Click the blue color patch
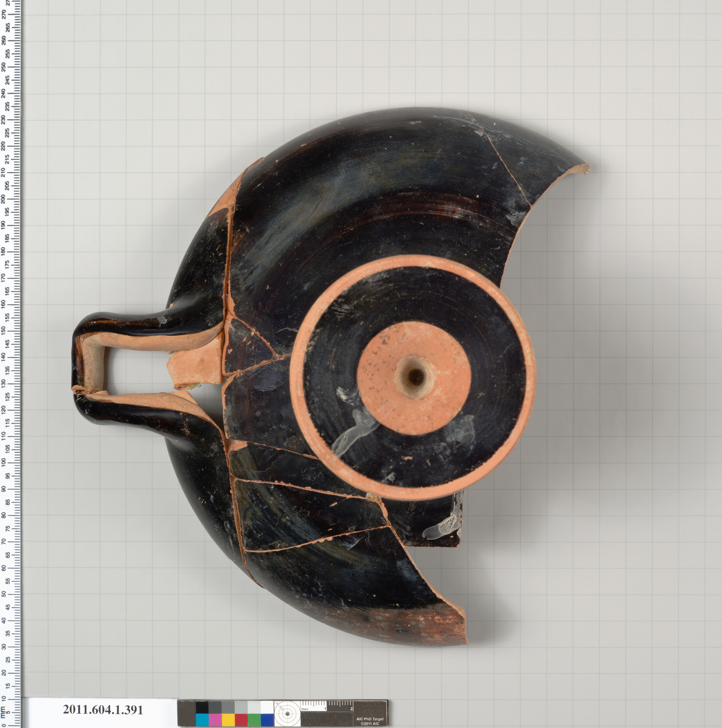Viewport: 722px width, 728px height. tap(267, 720)
